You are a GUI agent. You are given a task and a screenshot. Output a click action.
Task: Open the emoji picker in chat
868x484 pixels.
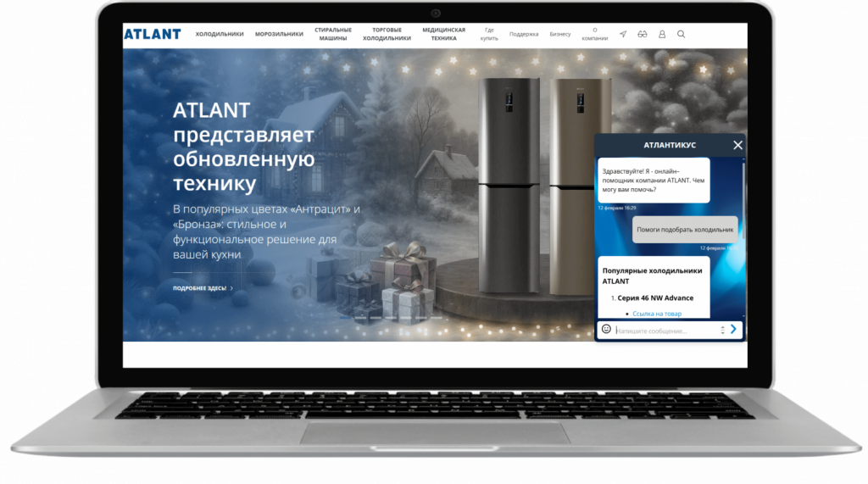point(606,329)
